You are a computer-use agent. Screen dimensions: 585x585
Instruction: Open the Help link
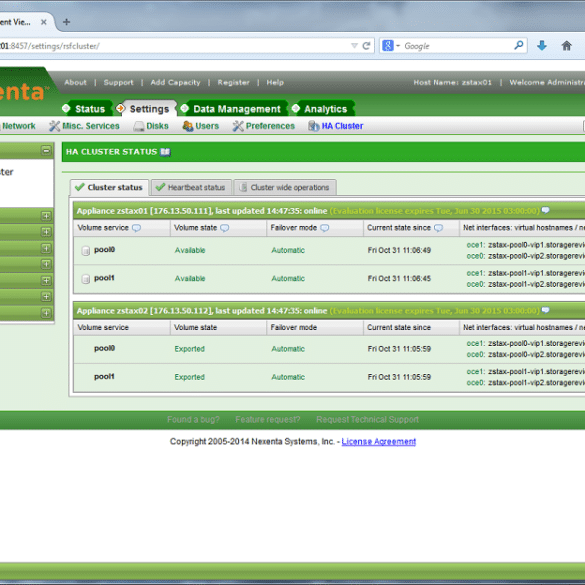tap(275, 82)
